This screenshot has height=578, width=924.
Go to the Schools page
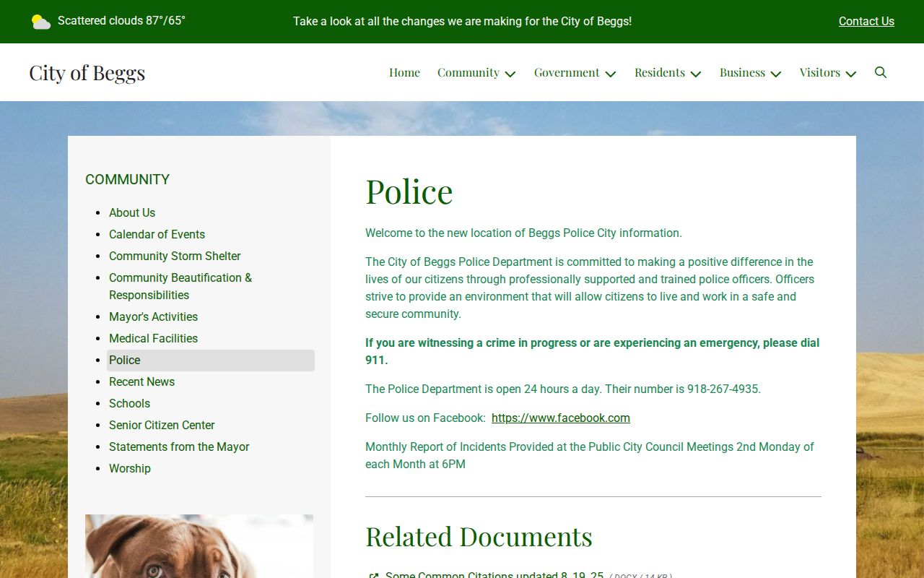pos(129,403)
